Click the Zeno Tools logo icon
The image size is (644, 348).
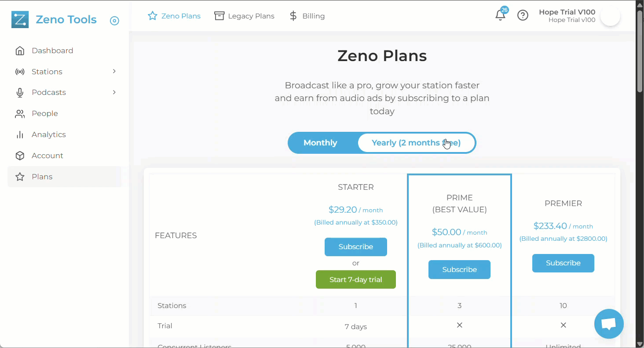click(20, 20)
